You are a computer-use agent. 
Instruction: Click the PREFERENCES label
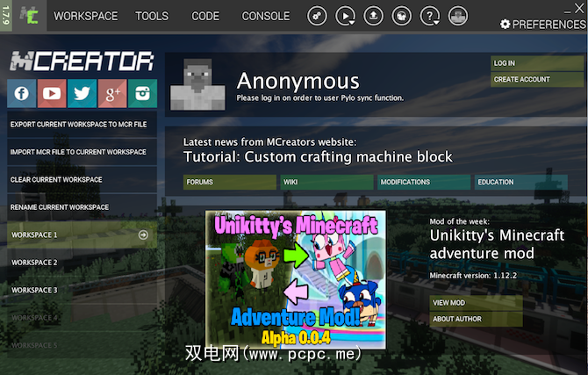[549, 25]
